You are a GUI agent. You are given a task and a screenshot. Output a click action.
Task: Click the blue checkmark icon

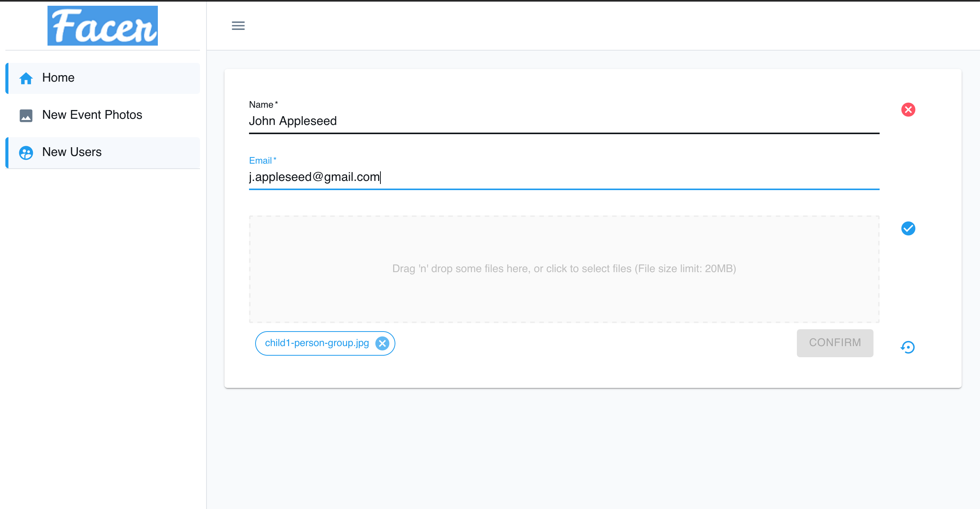click(908, 228)
